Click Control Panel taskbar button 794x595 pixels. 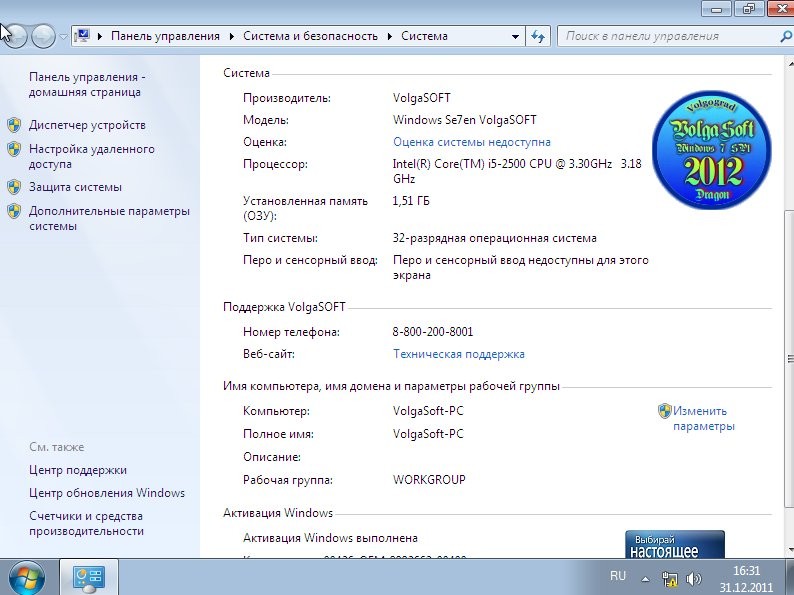(89, 577)
